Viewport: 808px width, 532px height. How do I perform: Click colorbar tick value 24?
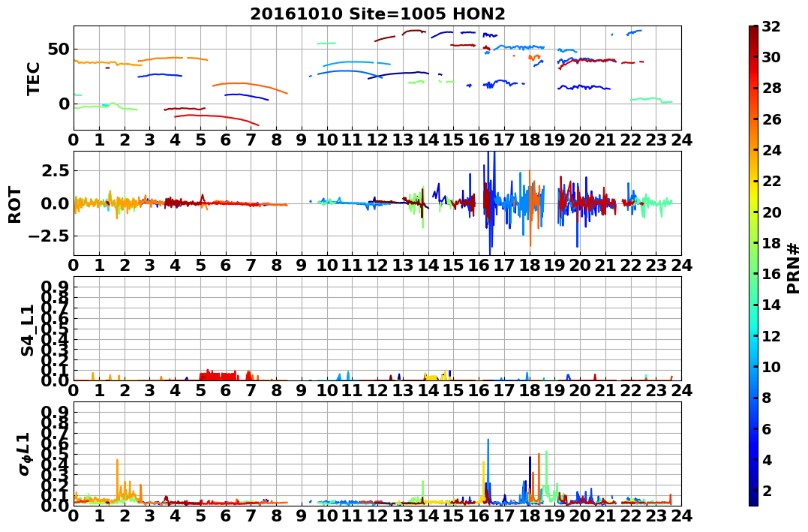(771, 150)
